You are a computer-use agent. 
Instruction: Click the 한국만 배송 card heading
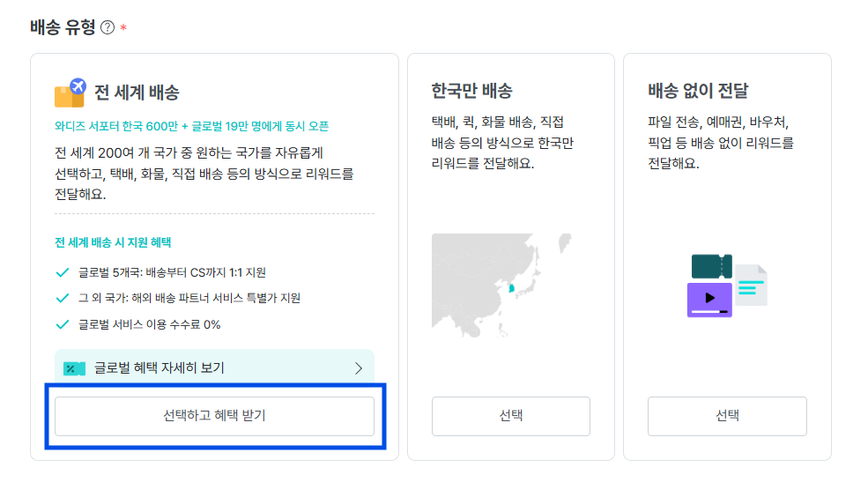coord(471,91)
